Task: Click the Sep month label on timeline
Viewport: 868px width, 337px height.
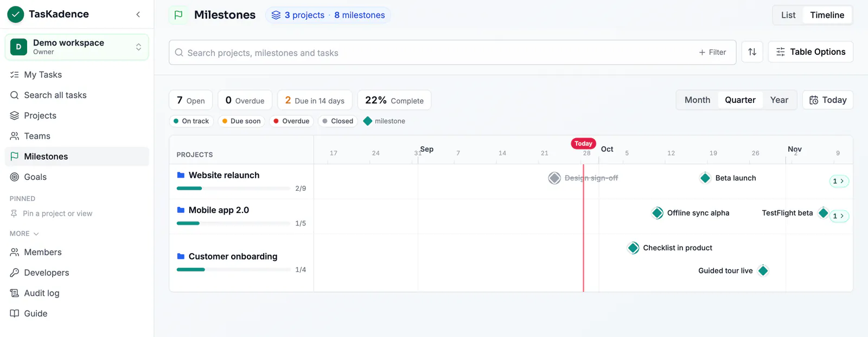Action: (x=427, y=149)
